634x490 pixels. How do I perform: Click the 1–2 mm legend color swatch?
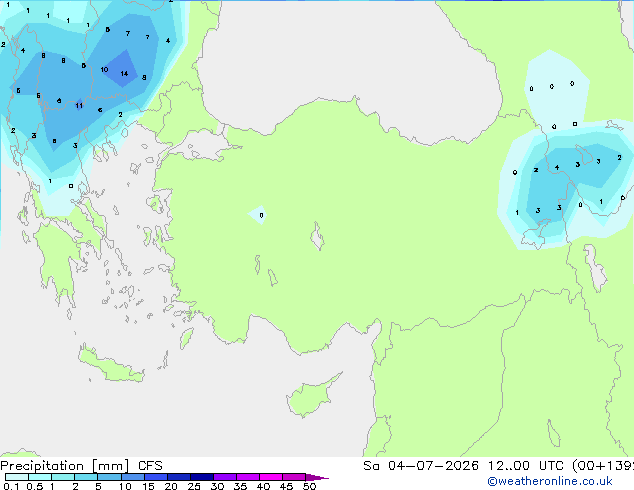63,477
